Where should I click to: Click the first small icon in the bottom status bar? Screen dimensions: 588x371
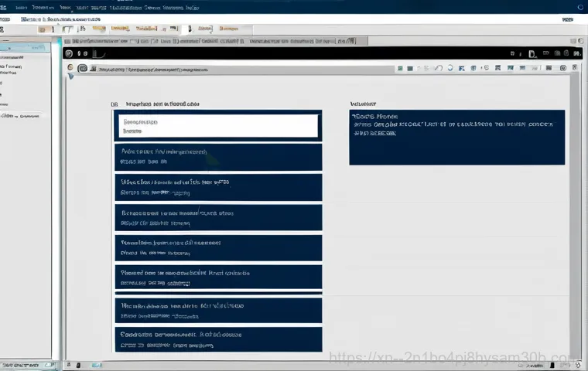[x=69, y=364]
